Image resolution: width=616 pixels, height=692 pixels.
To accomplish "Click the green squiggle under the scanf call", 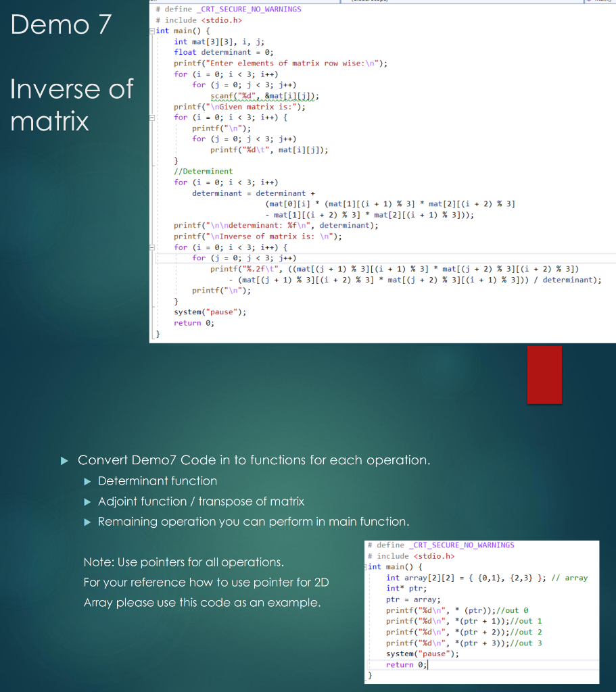I will click(264, 100).
